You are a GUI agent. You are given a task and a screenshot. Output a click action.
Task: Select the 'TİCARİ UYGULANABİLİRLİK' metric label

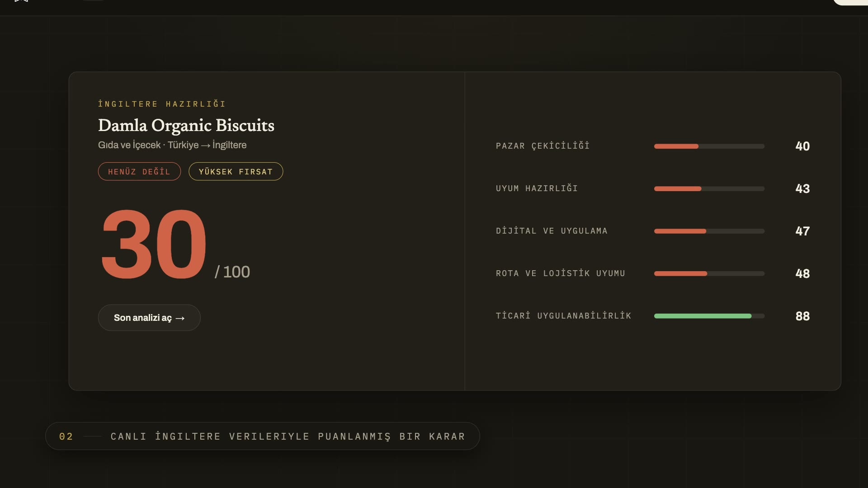tap(563, 316)
